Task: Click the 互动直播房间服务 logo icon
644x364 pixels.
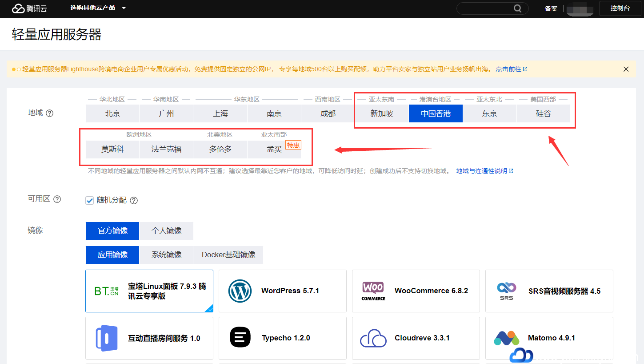Action: tap(107, 338)
